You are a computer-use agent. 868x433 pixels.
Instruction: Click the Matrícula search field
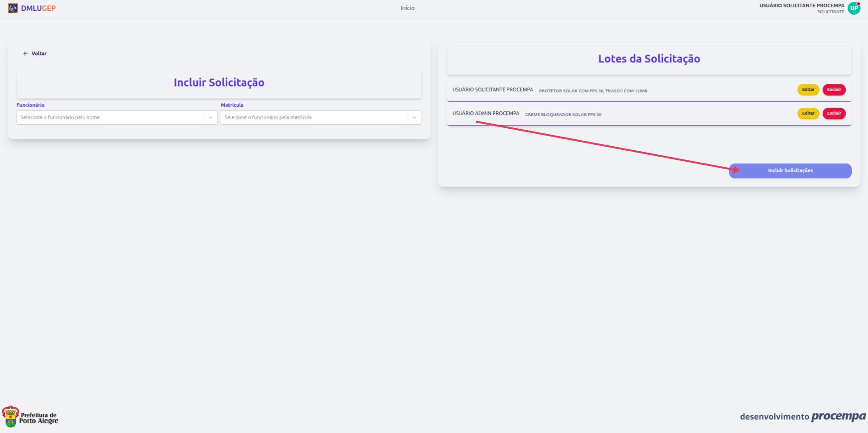point(314,118)
